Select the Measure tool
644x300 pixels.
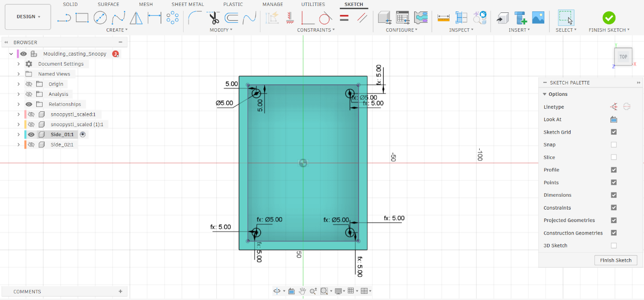click(x=443, y=18)
